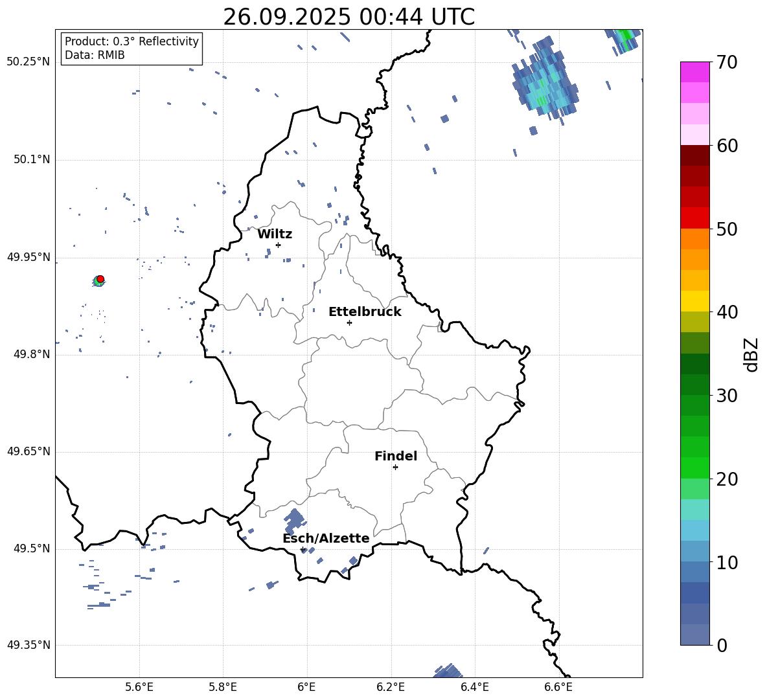This screenshot has height=700, width=767.
Task: Click the 5.6°E longitude label
Action: (x=139, y=687)
